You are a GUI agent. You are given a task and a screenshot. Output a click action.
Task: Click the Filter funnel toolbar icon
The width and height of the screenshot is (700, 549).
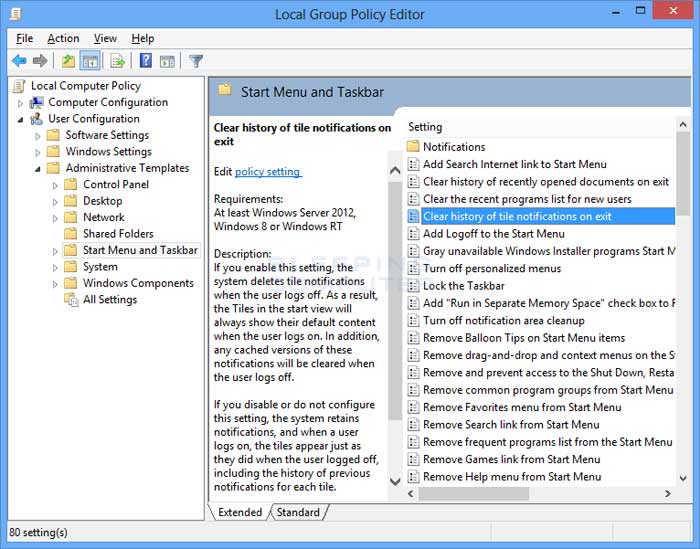tap(196, 61)
